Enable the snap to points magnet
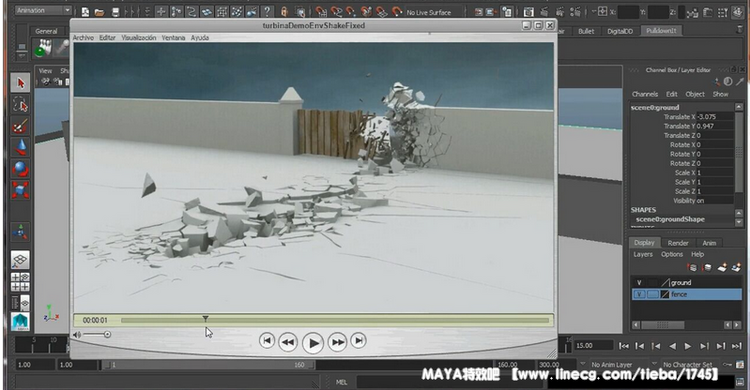 [351, 11]
